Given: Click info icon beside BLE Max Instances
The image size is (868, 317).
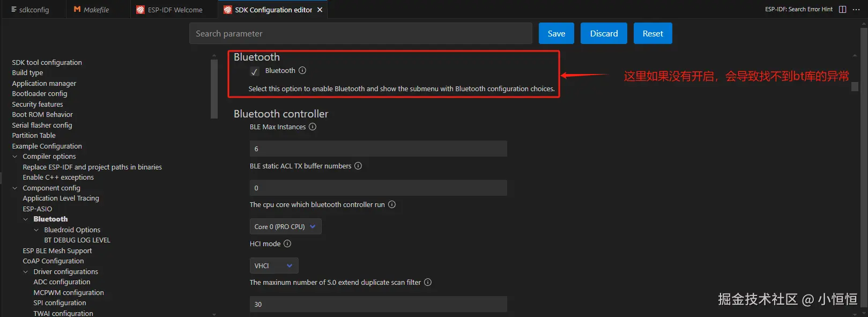Looking at the screenshot, I should click(x=313, y=127).
